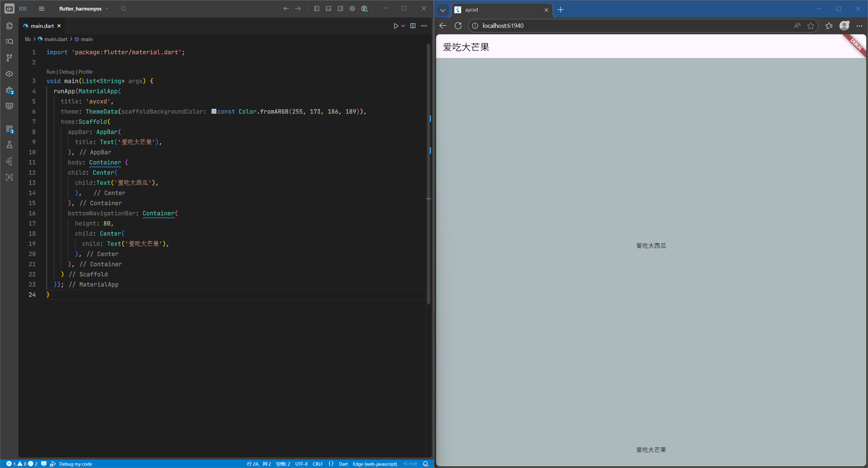This screenshot has height=468, width=868.
Task: Click the localhost:61940 address bar
Action: click(x=503, y=26)
